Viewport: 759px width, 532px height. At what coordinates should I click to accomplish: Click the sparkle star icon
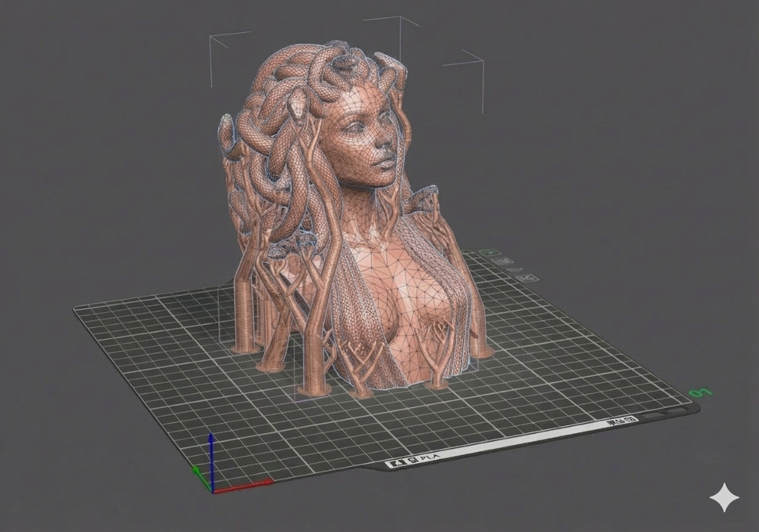(x=724, y=497)
